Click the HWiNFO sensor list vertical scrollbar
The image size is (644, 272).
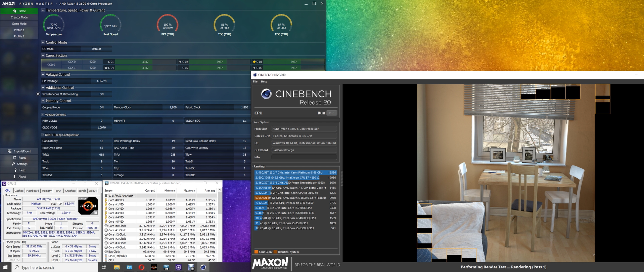pyautogui.click(x=220, y=225)
